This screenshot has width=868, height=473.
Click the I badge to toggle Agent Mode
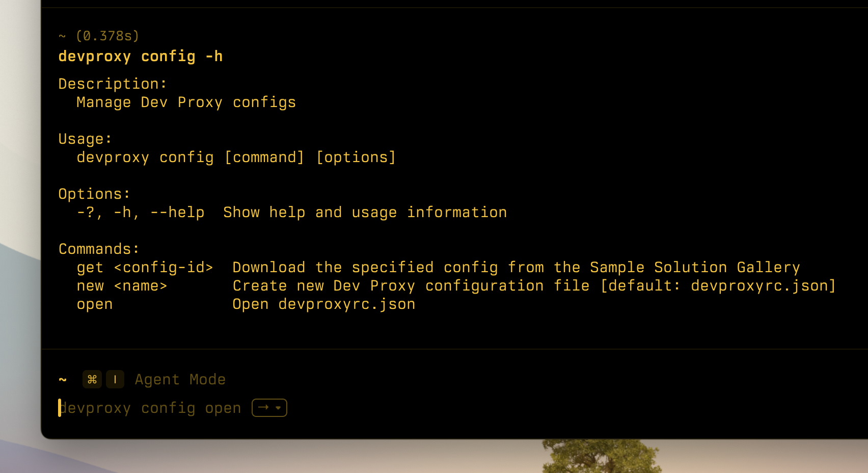coord(115,379)
